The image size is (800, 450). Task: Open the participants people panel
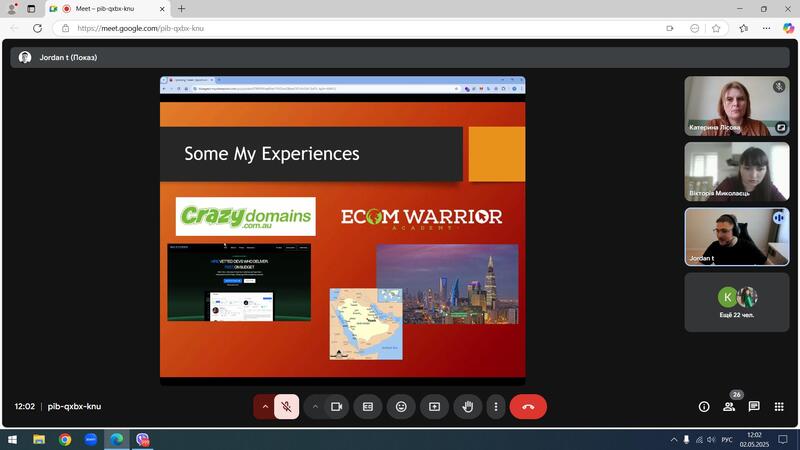coord(729,407)
